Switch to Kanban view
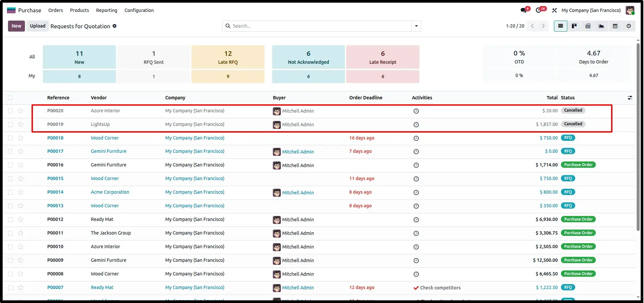Screen dimensions: 644x303 (574, 26)
